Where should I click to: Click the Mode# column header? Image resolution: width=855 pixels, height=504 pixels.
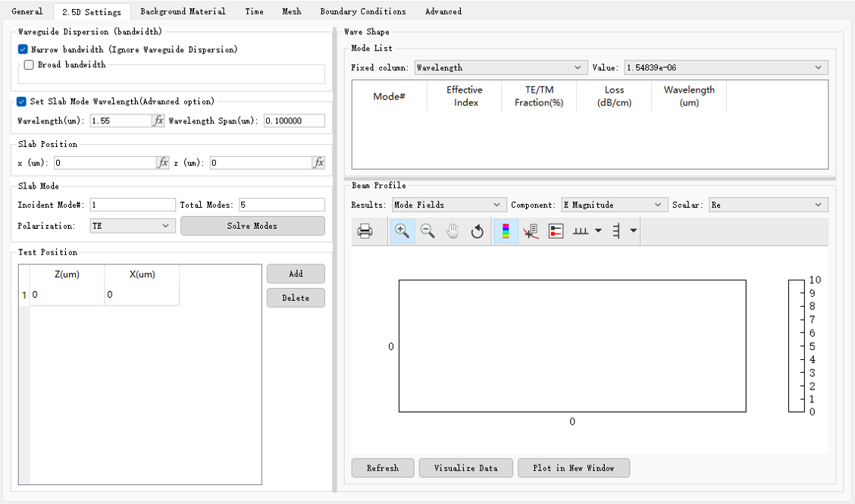pos(390,96)
